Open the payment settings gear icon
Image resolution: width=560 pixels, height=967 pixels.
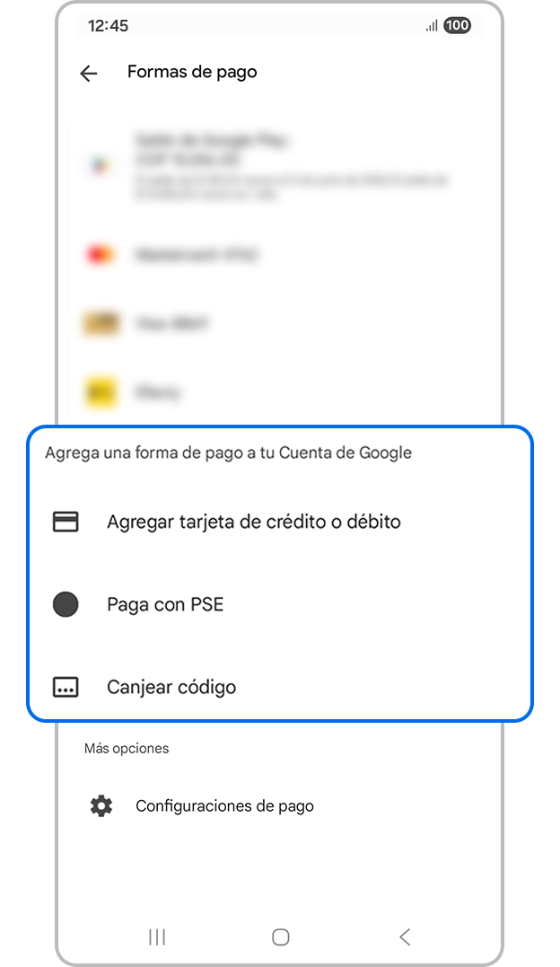(101, 806)
